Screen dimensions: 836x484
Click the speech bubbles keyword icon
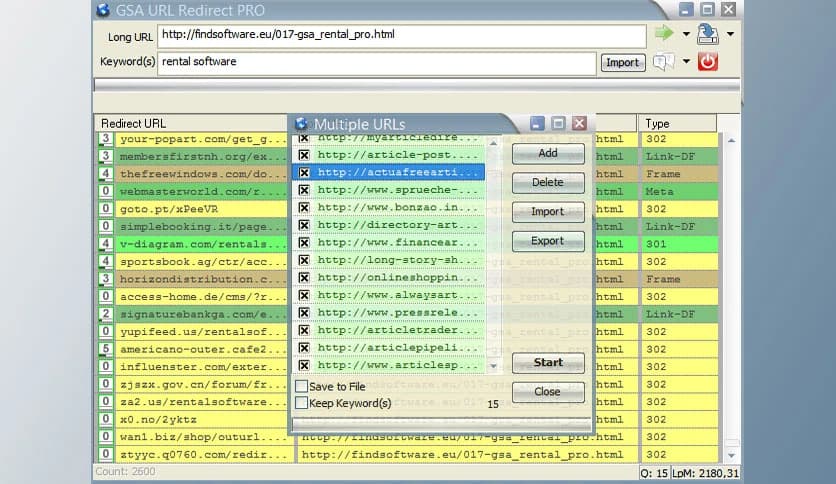pyautogui.click(x=664, y=62)
